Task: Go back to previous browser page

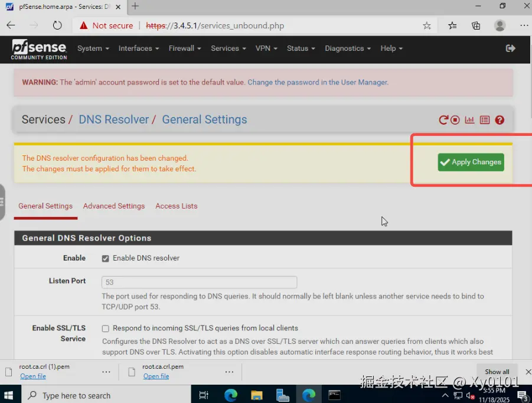Action: [11, 25]
